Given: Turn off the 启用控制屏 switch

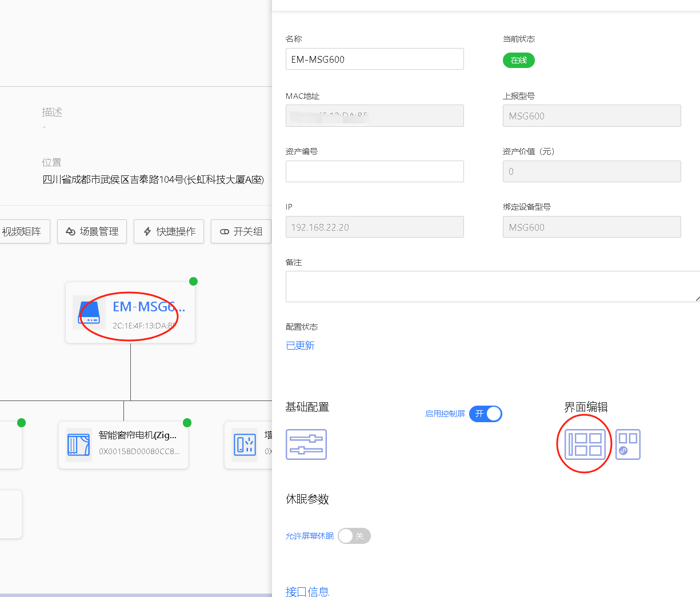Looking at the screenshot, I should (486, 414).
